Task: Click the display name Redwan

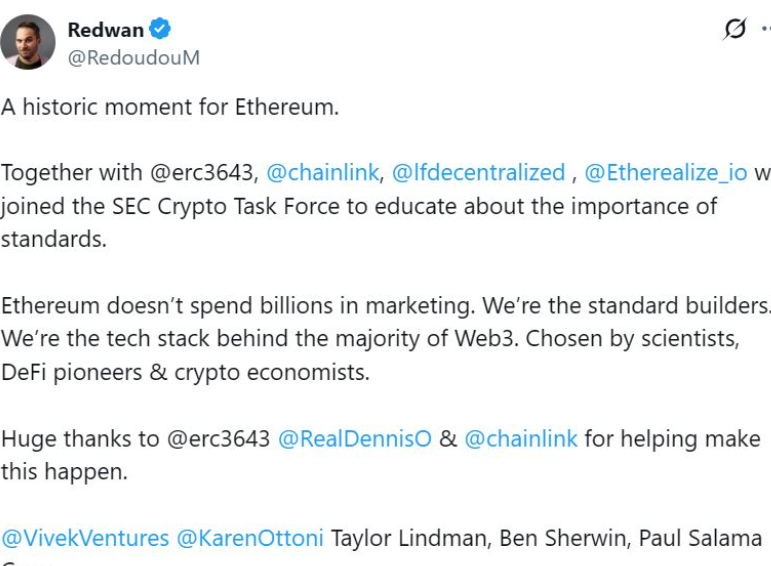Action: [105, 30]
